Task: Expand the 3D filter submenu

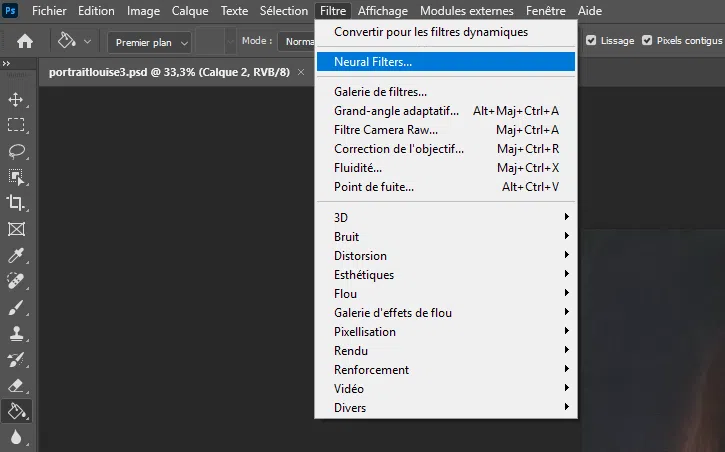Action: [446, 217]
